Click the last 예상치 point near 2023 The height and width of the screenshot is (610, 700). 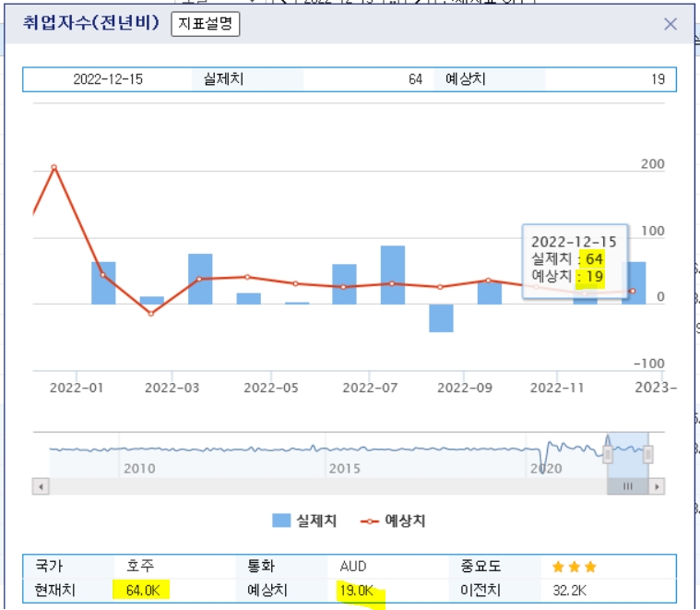(x=633, y=291)
